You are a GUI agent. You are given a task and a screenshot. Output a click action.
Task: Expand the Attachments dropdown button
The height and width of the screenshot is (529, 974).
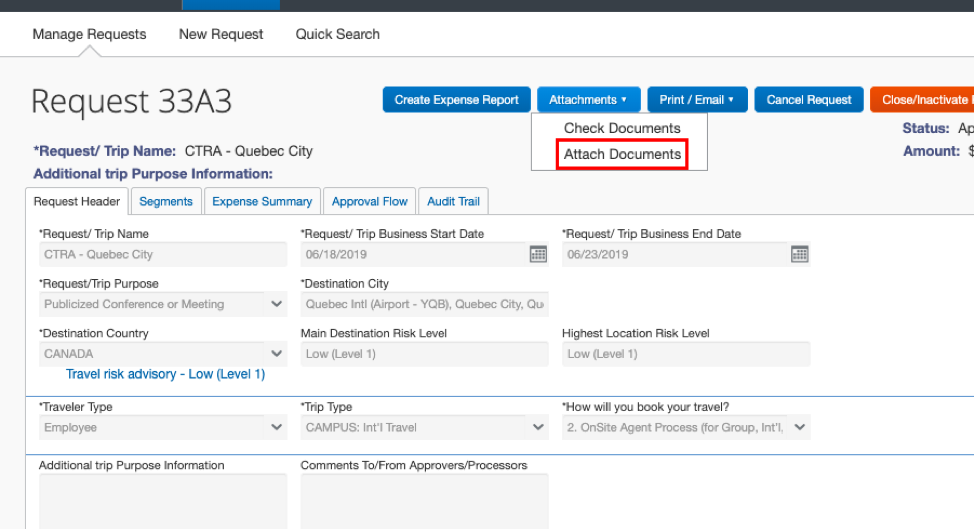click(x=588, y=99)
